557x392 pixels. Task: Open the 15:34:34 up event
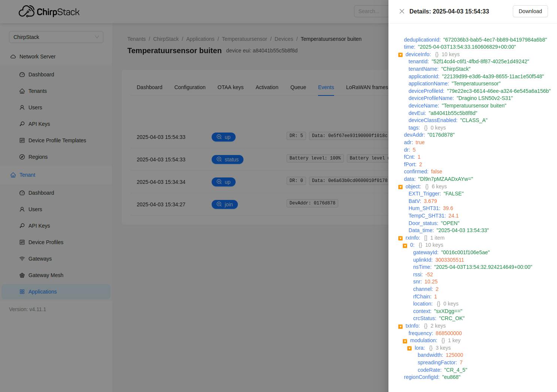224,182
